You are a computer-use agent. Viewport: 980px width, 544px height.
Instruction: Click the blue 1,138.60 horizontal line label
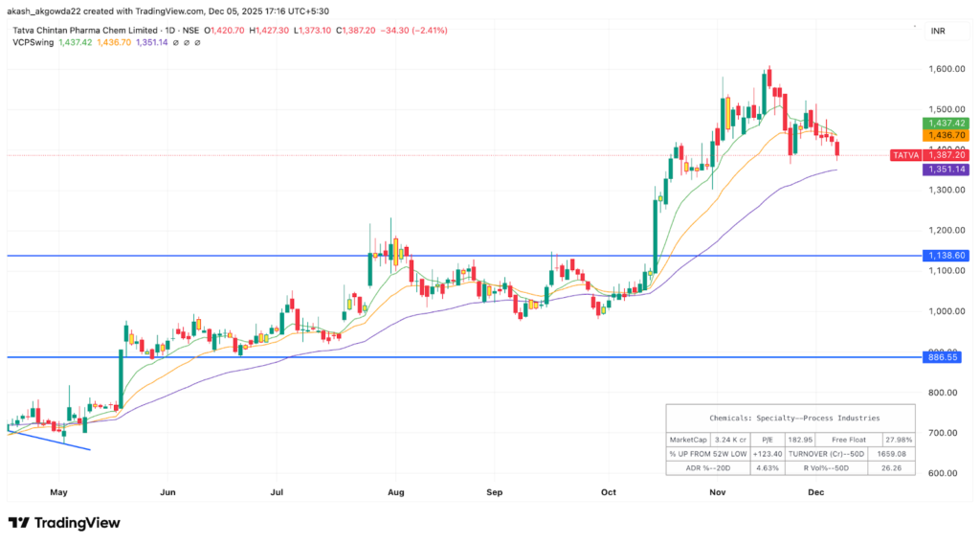click(943, 256)
